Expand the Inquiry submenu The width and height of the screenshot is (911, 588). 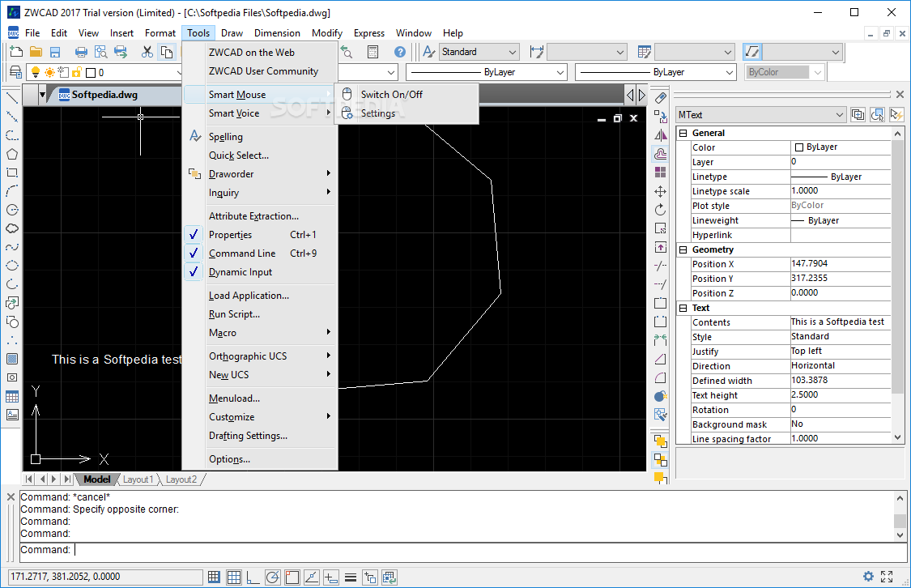pyautogui.click(x=260, y=192)
